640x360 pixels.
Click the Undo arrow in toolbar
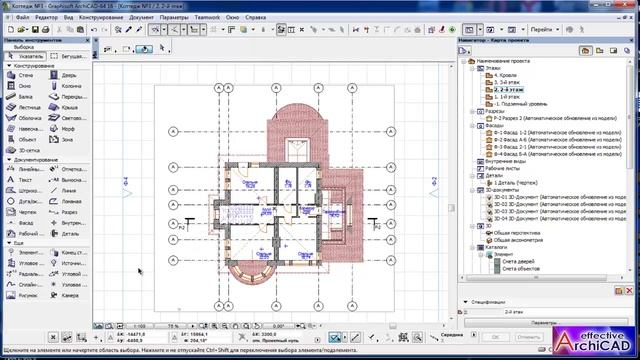coord(94,29)
